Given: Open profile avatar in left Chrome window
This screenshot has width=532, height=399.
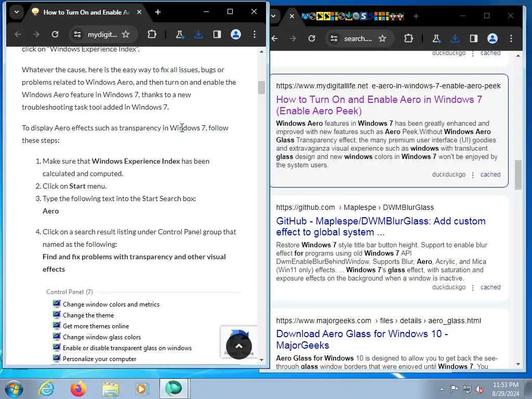Looking at the screenshot, I should click(236, 34).
